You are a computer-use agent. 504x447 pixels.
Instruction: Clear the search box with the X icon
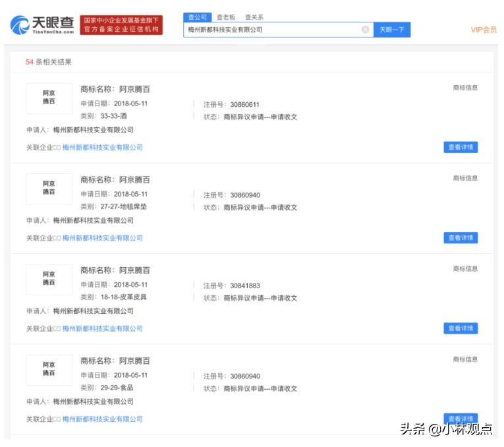point(365,30)
